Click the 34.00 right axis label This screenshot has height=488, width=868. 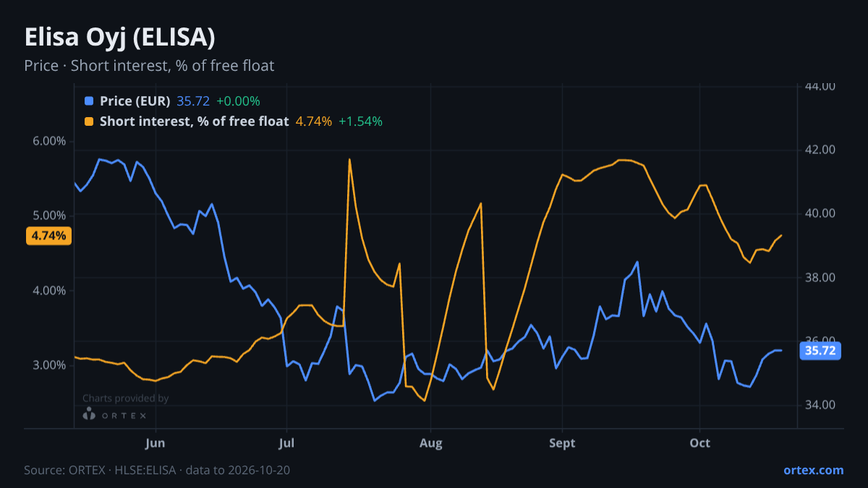point(821,405)
